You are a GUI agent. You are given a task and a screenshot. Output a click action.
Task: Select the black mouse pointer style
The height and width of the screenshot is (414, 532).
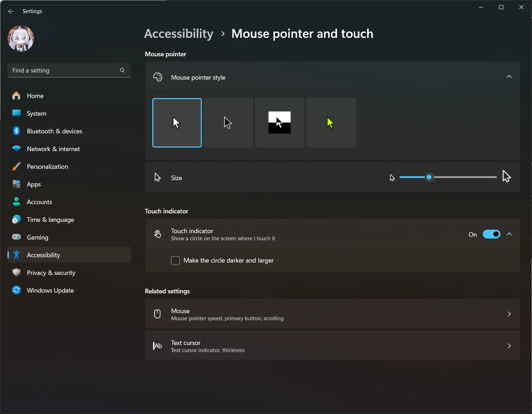pyautogui.click(x=228, y=123)
